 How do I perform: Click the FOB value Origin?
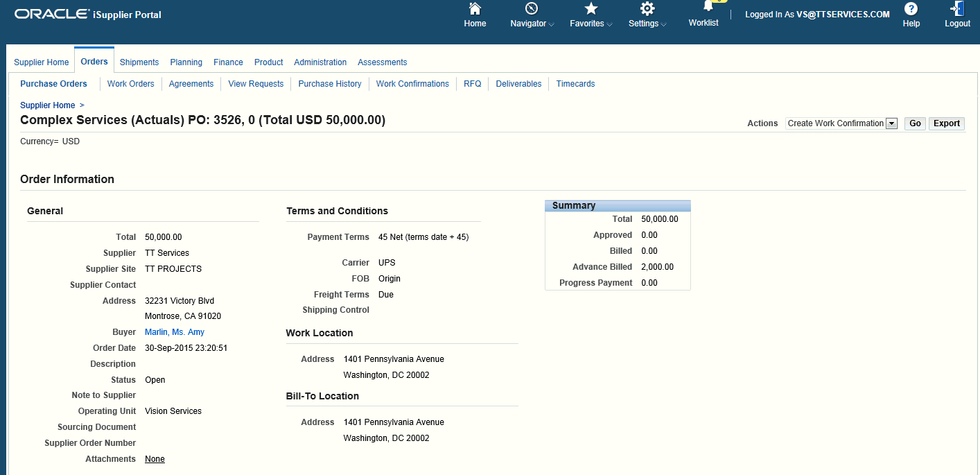tap(390, 279)
